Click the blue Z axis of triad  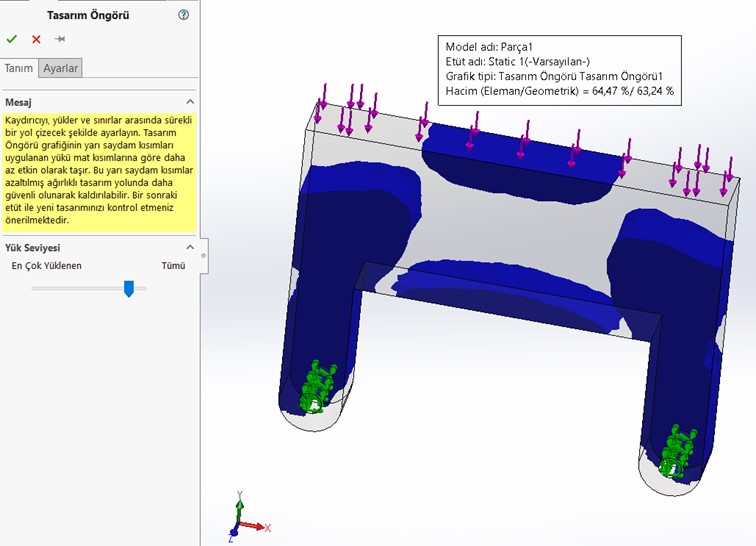[x=234, y=529]
